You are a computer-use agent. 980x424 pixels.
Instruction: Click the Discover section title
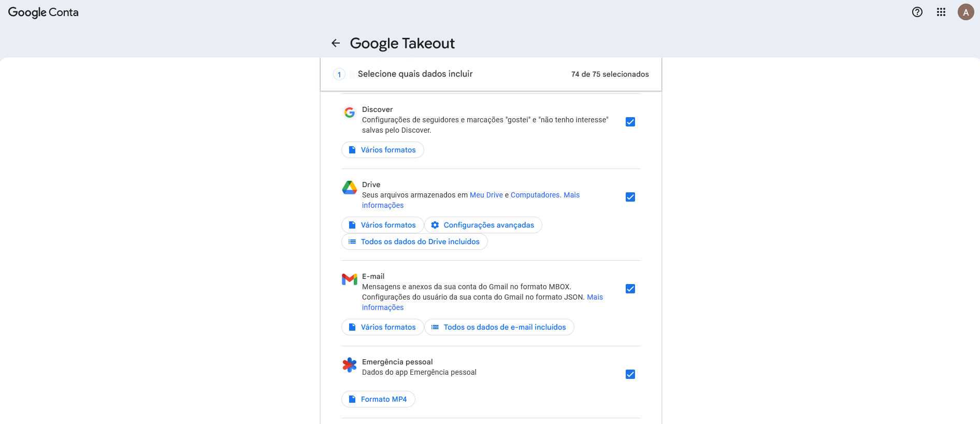click(x=377, y=109)
